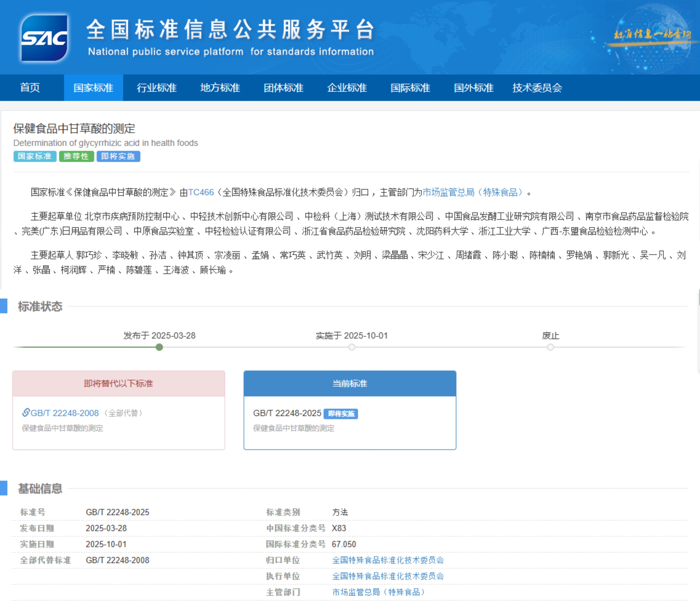Open 国外标准 nav item

[x=474, y=88]
